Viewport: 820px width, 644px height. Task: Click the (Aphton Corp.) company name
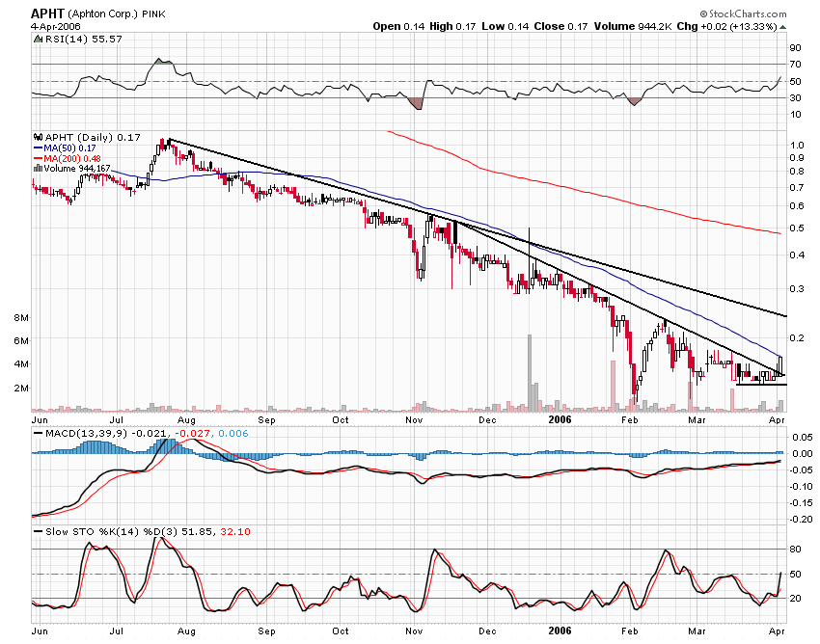pyautogui.click(x=102, y=14)
